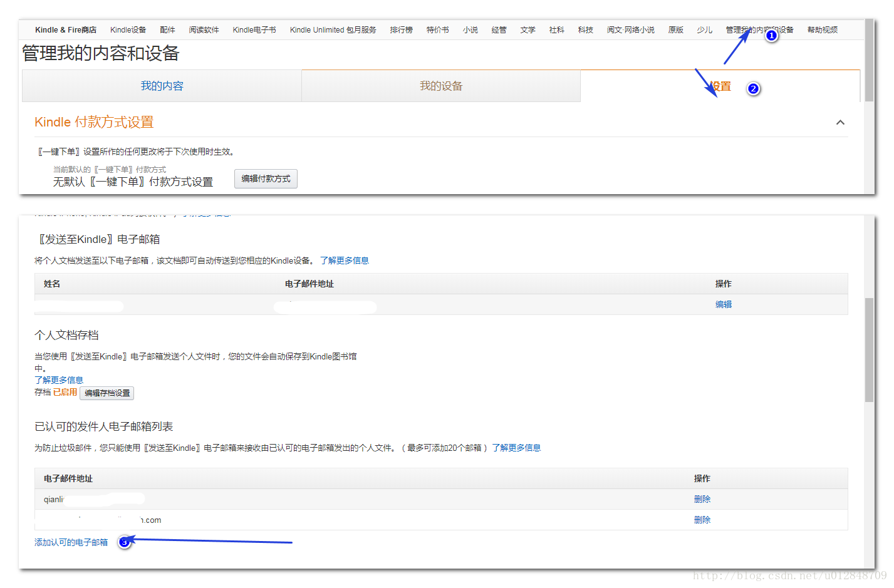The image size is (894, 588).
Task: Click 操作 header in Send-to-Kindle table
Action: coord(724,284)
